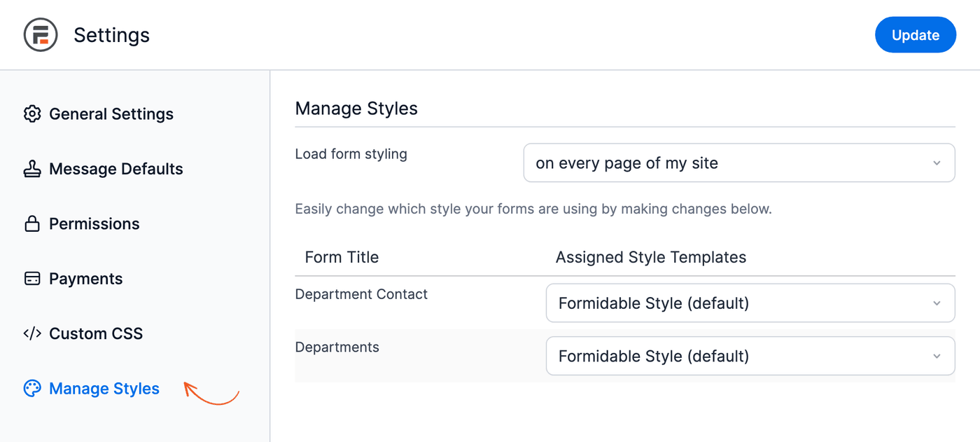
Task: Click the Load form styling label
Action: 351,154
